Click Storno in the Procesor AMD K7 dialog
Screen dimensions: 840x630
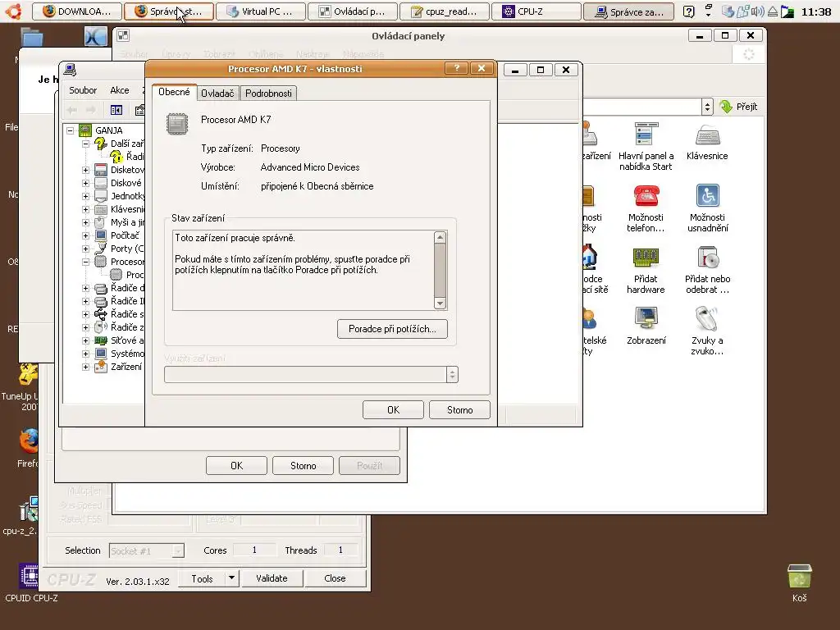click(x=459, y=410)
